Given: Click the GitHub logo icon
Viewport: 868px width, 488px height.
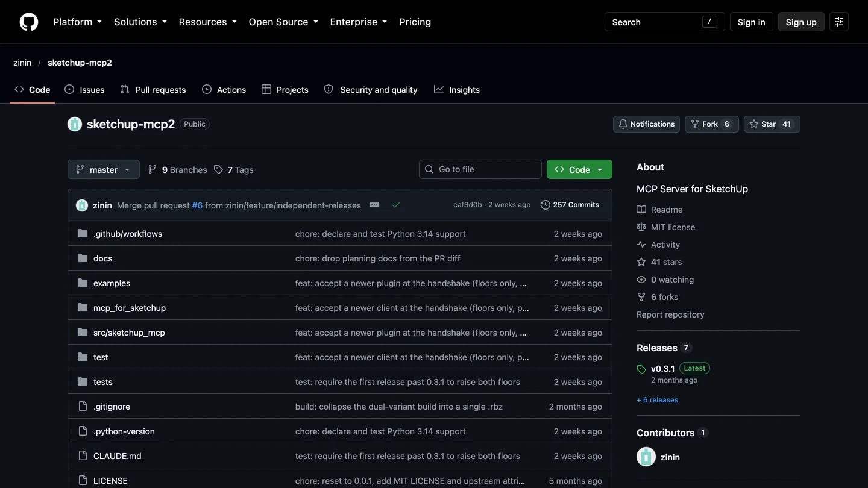Looking at the screenshot, I should tap(29, 22).
